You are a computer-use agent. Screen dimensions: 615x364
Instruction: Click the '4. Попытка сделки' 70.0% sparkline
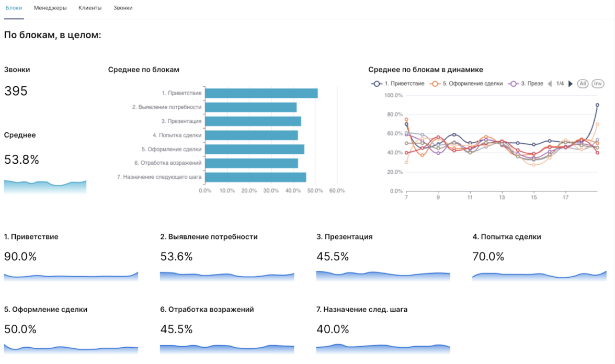coord(539,276)
